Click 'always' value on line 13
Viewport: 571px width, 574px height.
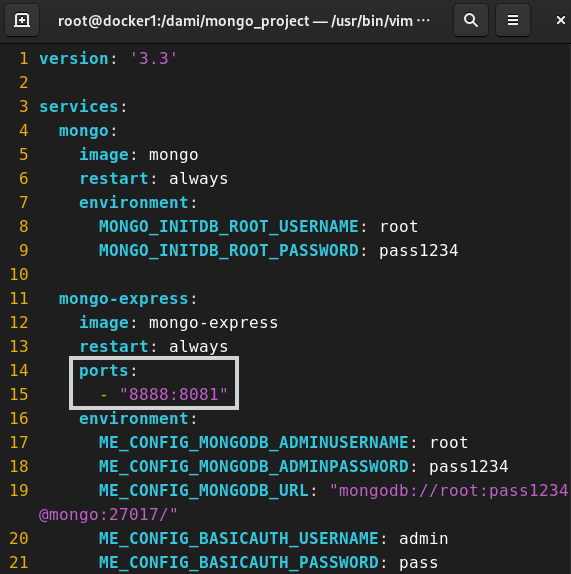click(198, 347)
